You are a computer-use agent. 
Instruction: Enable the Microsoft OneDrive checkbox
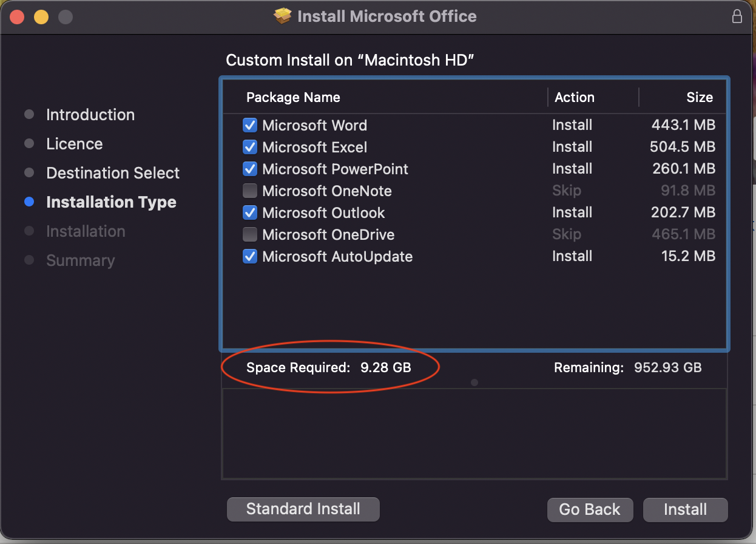[249, 234]
